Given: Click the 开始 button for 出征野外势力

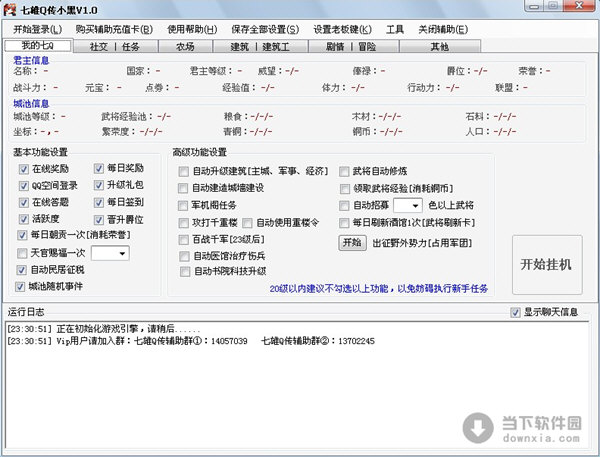Looking at the screenshot, I should click(x=352, y=242).
